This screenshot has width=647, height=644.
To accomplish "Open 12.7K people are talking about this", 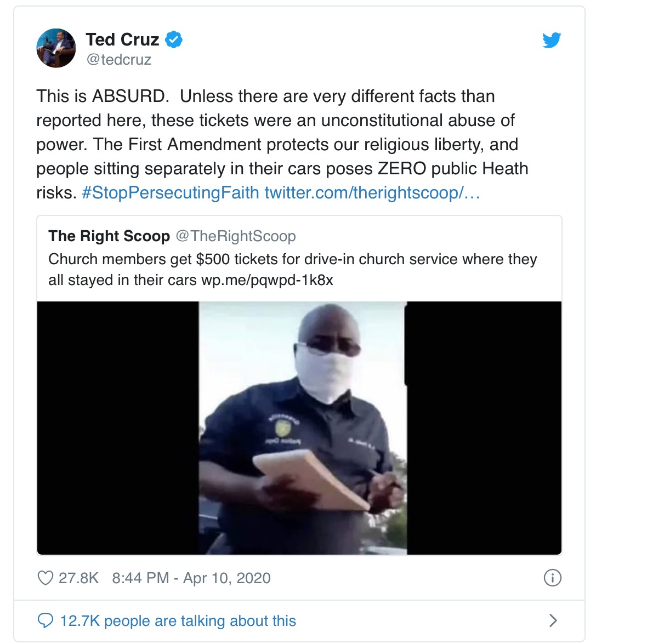I will point(178,621).
